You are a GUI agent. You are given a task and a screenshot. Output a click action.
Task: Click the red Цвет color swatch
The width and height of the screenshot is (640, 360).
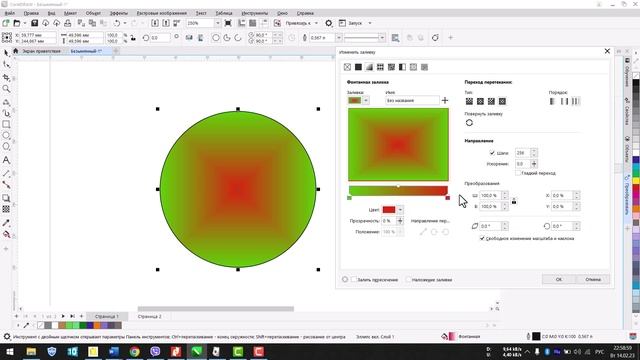click(389, 210)
